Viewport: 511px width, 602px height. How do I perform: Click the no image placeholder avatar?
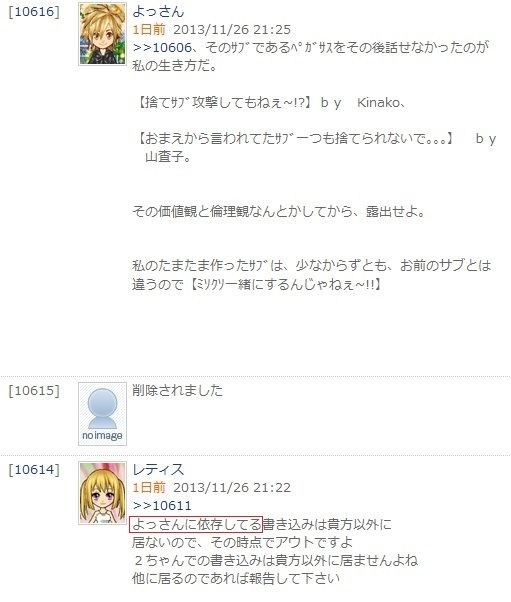[x=103, y=414]
